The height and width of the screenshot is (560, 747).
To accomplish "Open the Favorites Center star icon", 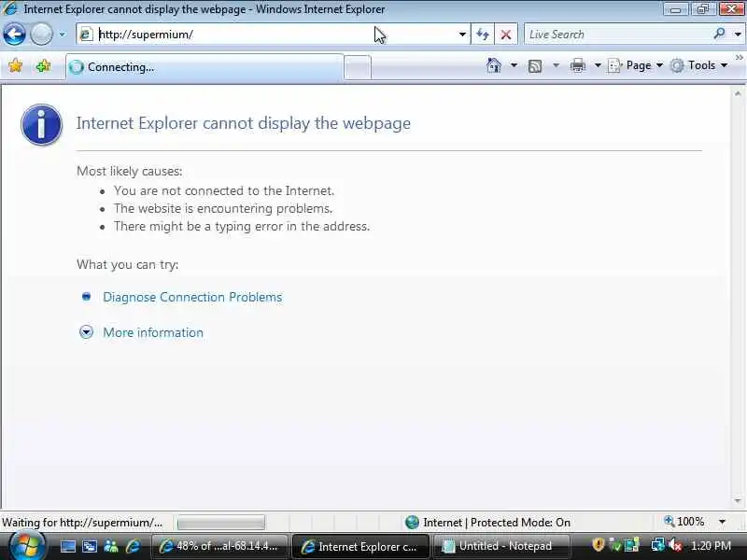I will click(x=16, y=65).
